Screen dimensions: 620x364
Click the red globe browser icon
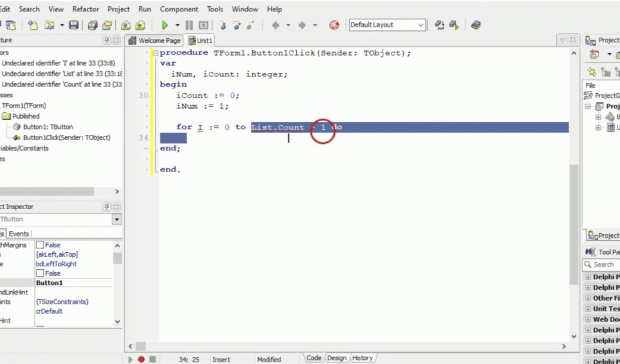(x=334, y=25)
